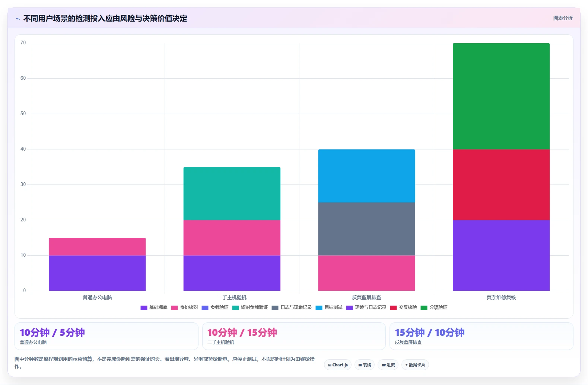Click the 表格 tag pill
588x385 pixels.
tap(365, 365)
